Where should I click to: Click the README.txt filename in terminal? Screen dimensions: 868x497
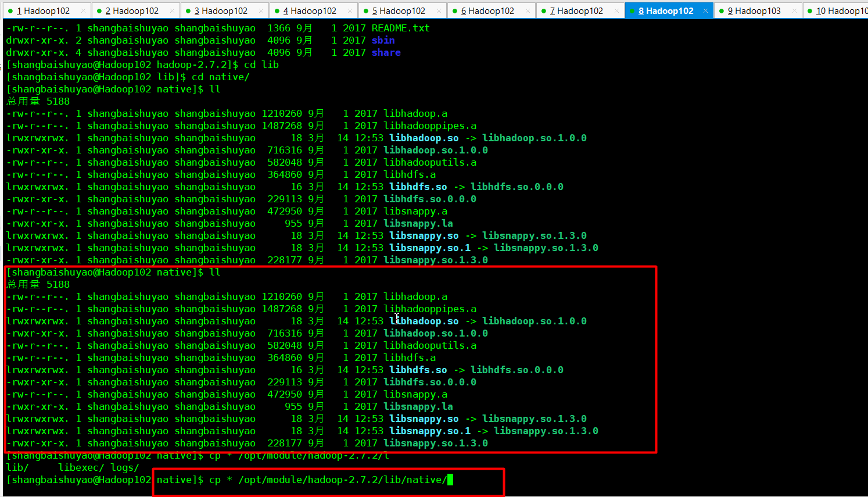tap(401, 28)
